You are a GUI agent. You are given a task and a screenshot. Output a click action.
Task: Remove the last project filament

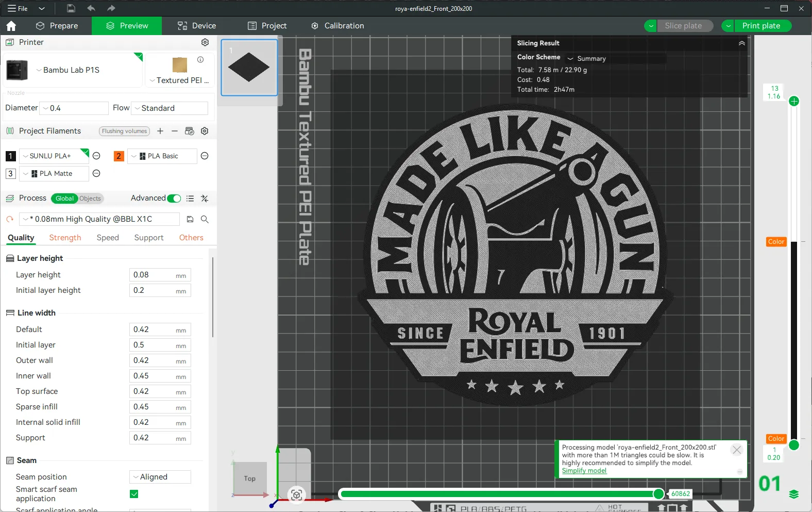click(175, 131)
